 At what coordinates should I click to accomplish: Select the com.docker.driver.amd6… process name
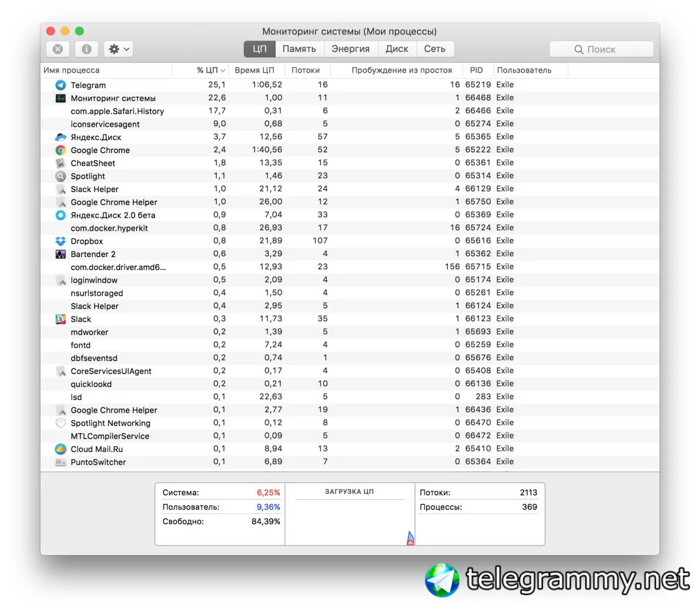click(118, 267)
